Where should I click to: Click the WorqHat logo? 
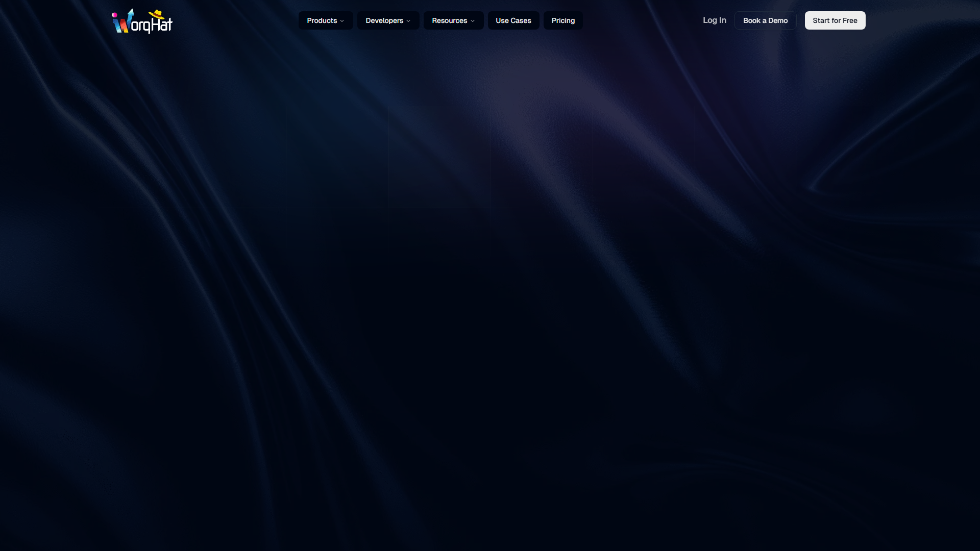[142, 21]
